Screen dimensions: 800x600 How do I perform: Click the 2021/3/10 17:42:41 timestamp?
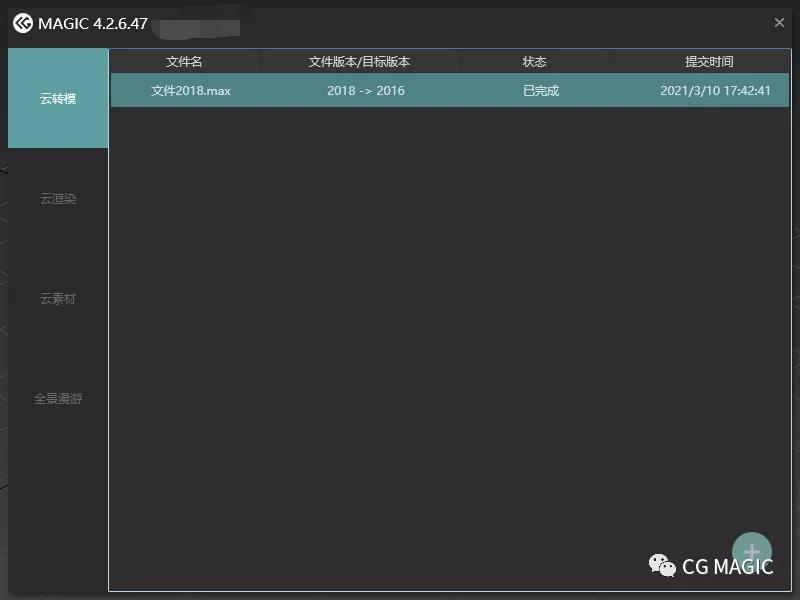pyautogui.click(x=715, y=91)
